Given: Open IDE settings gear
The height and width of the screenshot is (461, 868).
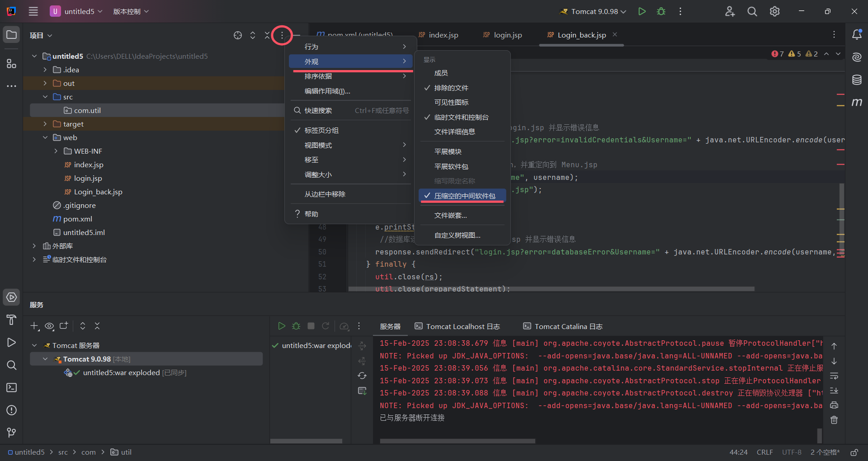Looking at the screenshot, I should pos(775,11).
